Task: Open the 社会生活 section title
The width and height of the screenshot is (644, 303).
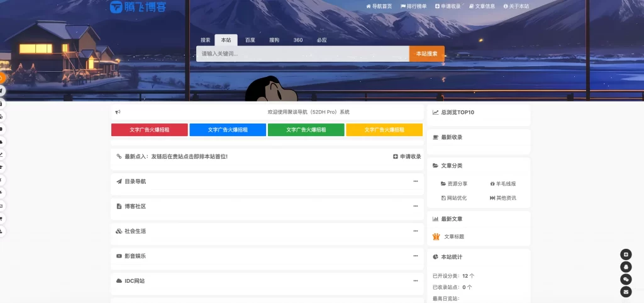Action: pyautogui.click(x=135, y=231)
